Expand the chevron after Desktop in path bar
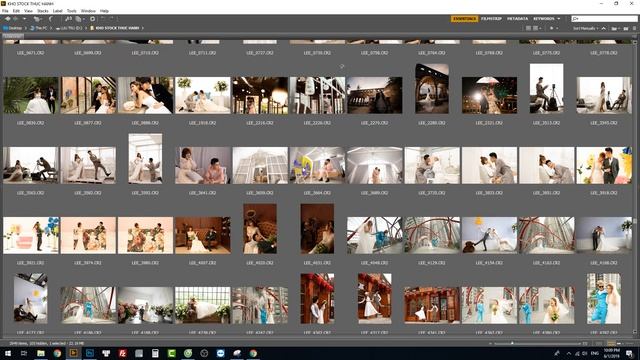640x360 pixels. (26, 28)
